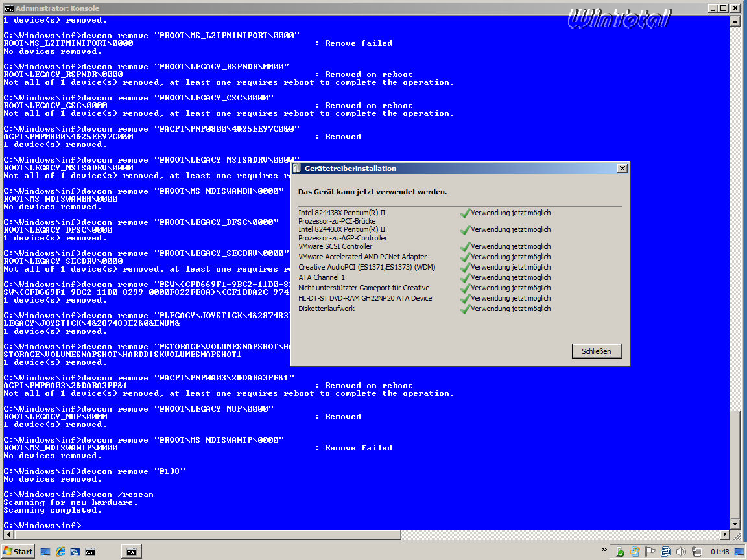
Task: Click the green check for Diskettenlaufwerk
Action: click(465, 310)
